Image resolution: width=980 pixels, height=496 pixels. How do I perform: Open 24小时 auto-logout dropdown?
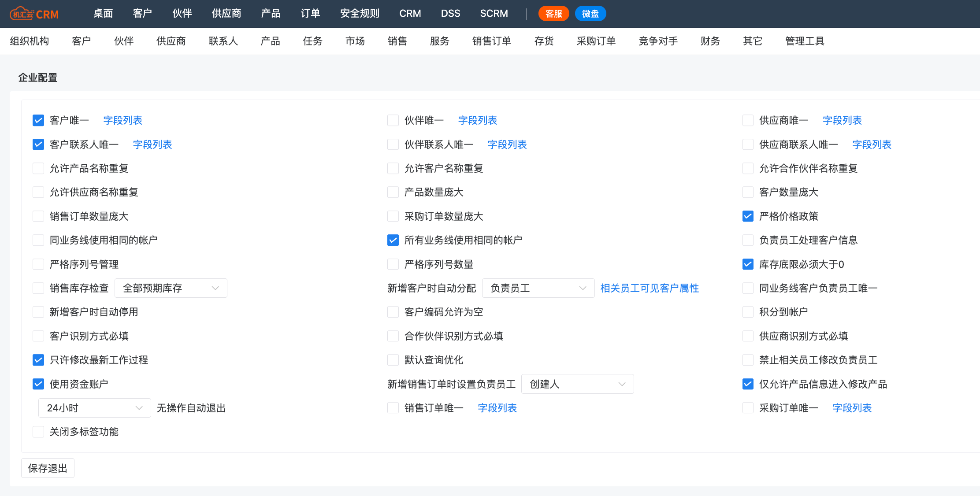(x=95, y=408)
